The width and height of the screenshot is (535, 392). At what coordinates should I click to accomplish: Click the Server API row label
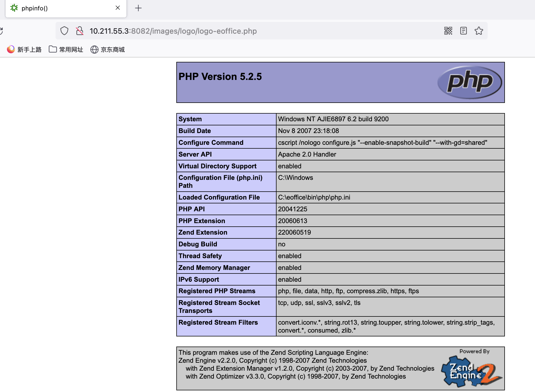195,154
